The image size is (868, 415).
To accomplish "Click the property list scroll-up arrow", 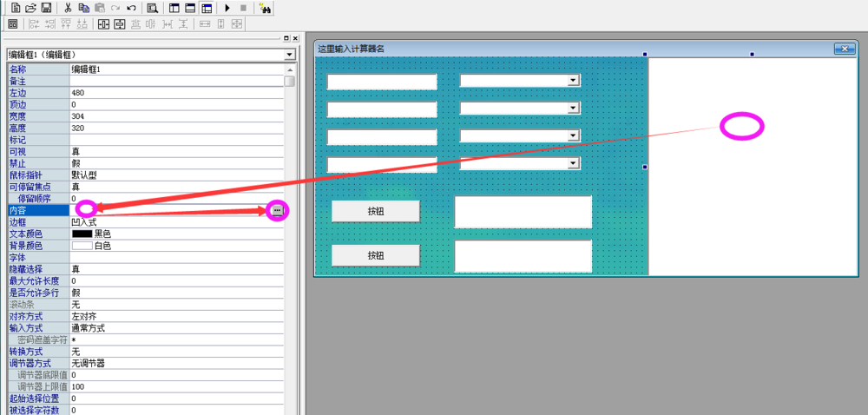I will tap(290, 69).
